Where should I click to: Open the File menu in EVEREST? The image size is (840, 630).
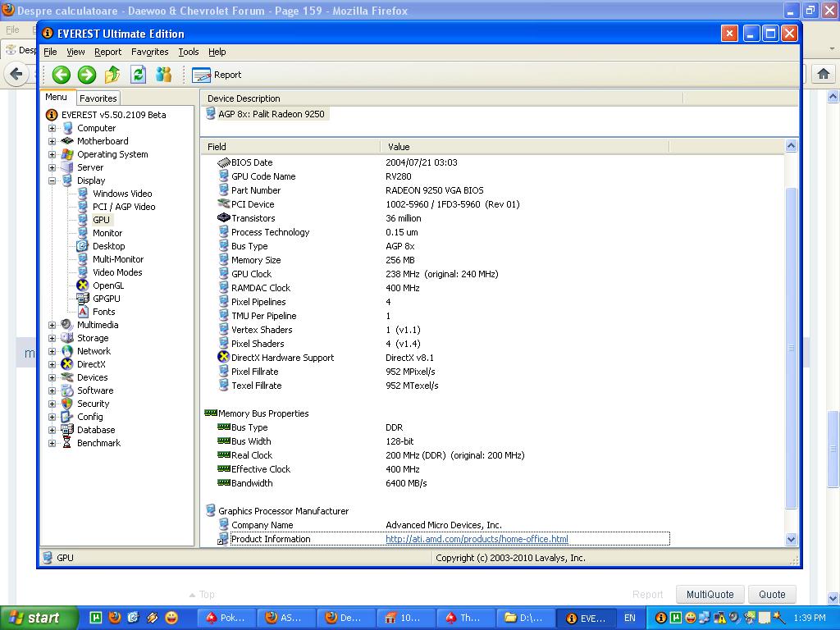(x=50, y=52)
